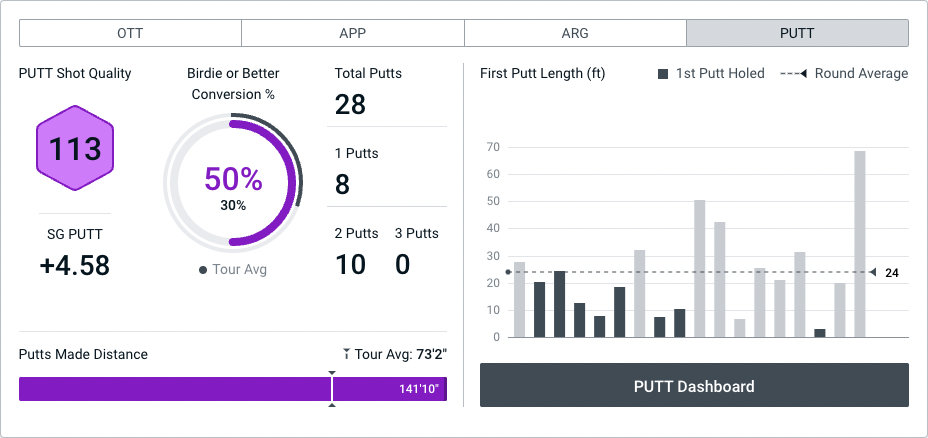Select the ARG tab

pyautogui.click(x=575, y=33)
